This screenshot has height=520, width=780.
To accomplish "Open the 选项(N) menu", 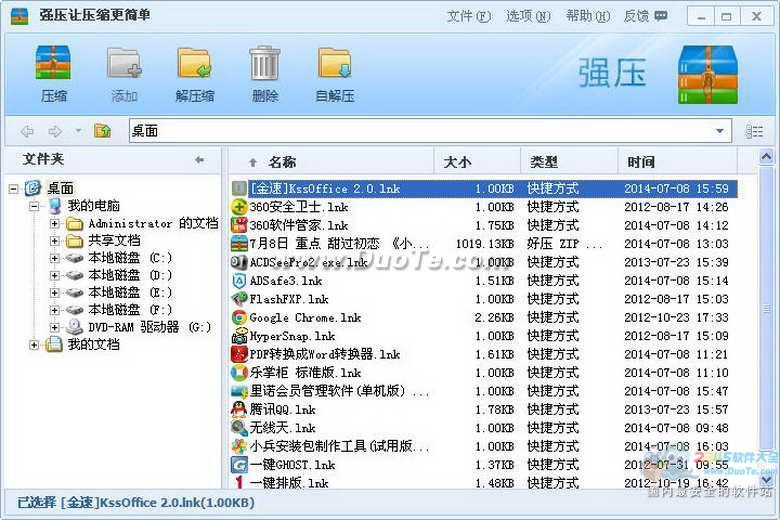I will pyautogui.click(x=528, y=16).
